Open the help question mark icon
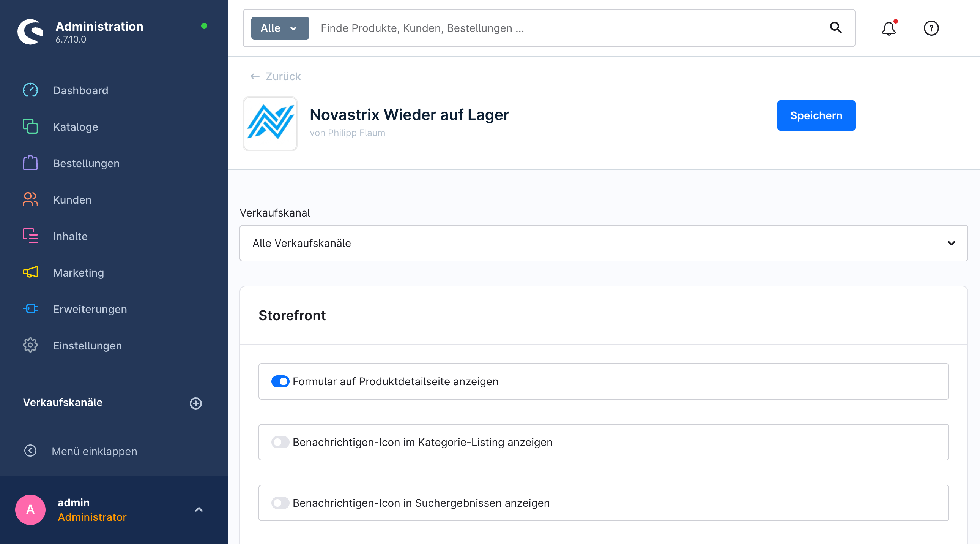This screenshot has height=544, width=980. click(931, 28)
